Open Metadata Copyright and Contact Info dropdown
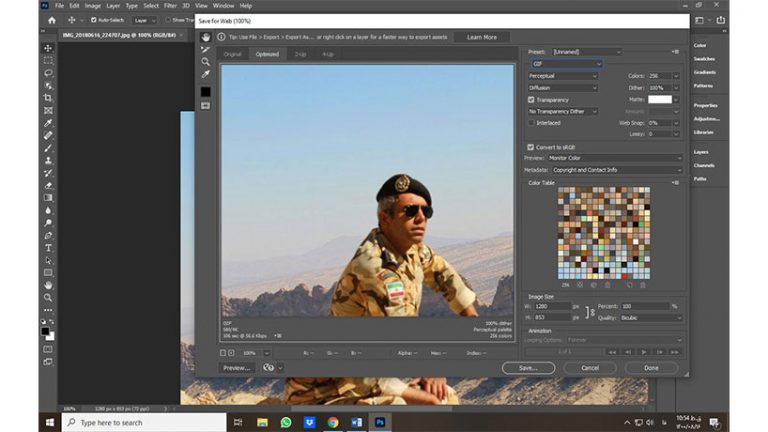 [617, 170]
